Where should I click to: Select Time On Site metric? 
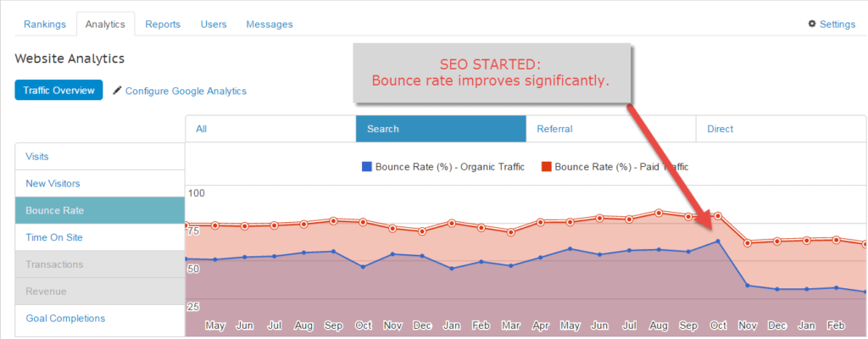pos(100,237)
